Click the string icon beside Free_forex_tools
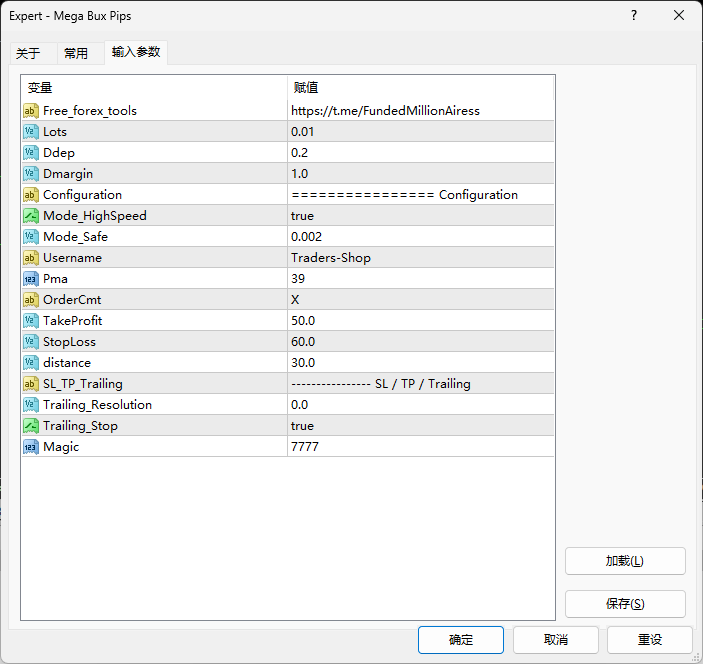Viewport: 703px width, 664px height. (31, 111)
